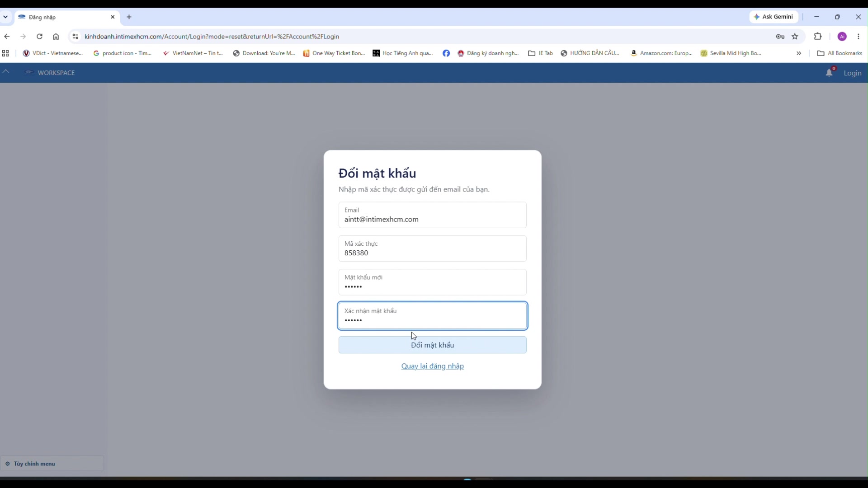Select the Đăng nhập browser tab
Screen dimensions: 868x488
67,17
